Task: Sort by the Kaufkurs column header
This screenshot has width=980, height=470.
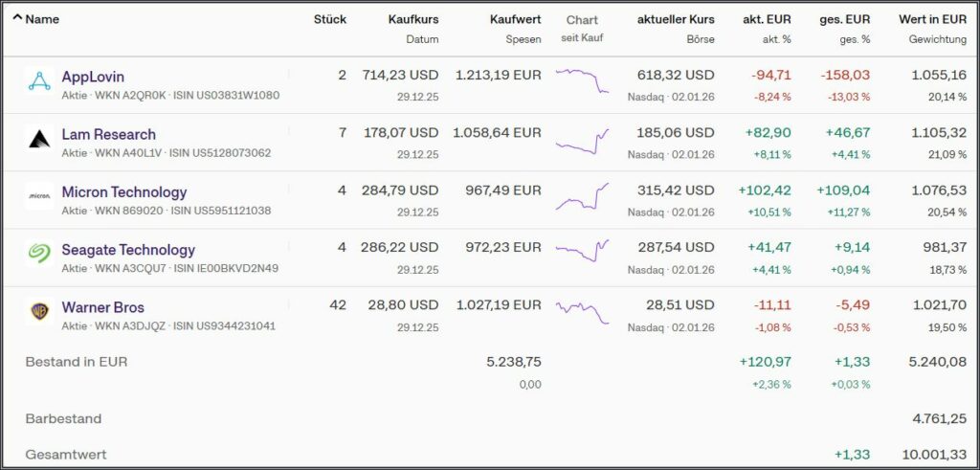Action: pyautogui.click(x=412, y=19)
